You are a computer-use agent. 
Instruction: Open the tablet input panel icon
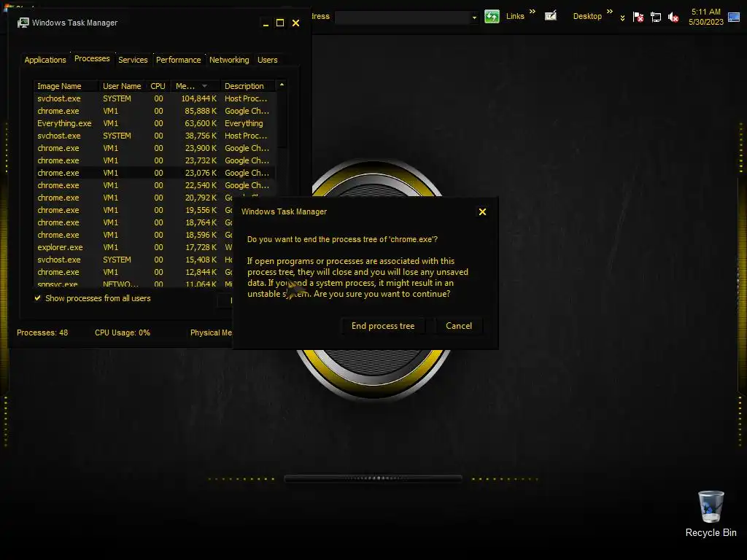[551, 16]
